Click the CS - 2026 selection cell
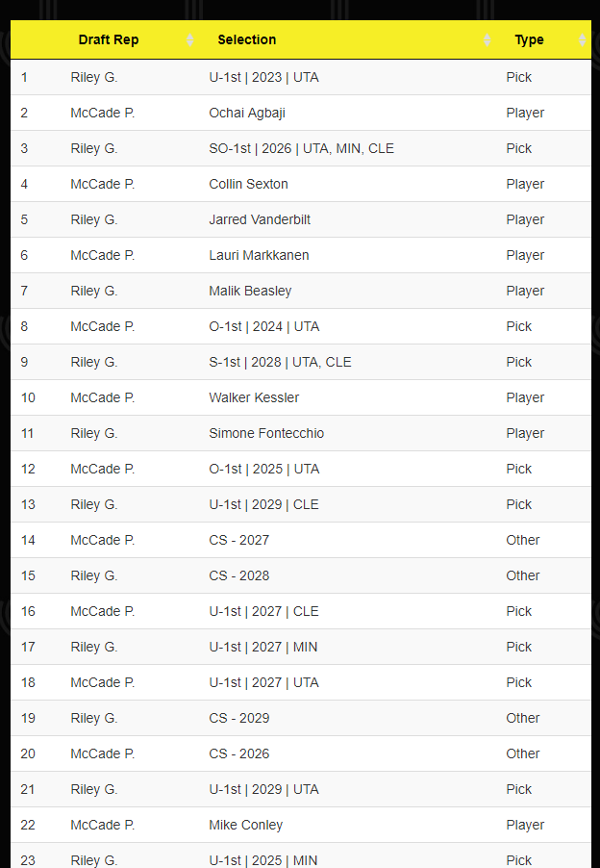This screenshot has height=868, width=600. click(348, 753)
